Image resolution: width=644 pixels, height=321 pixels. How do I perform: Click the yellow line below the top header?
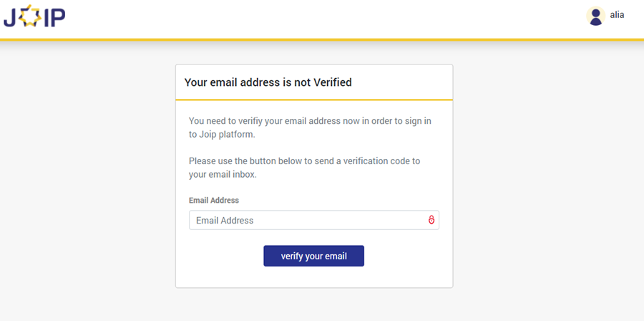click(x=322, y=39)
